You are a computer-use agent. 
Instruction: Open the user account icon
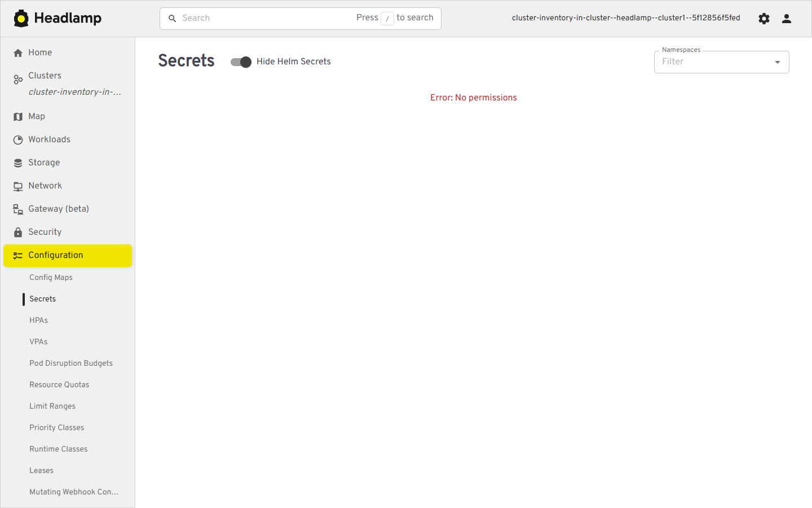(x=787, y=19)
